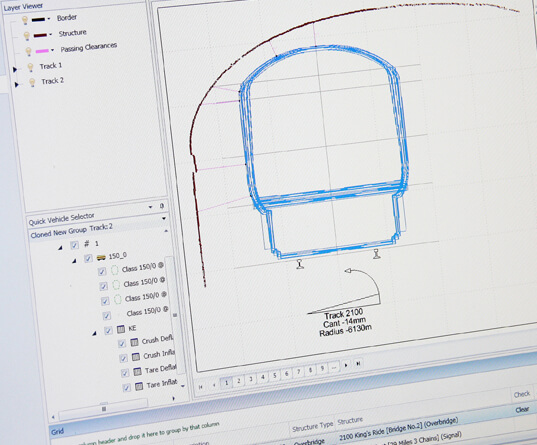Image resolution: width=537 pixels, height=445 pixels.
Task: Uncheck the KE checkbox
Action: [x=108, y=330]
